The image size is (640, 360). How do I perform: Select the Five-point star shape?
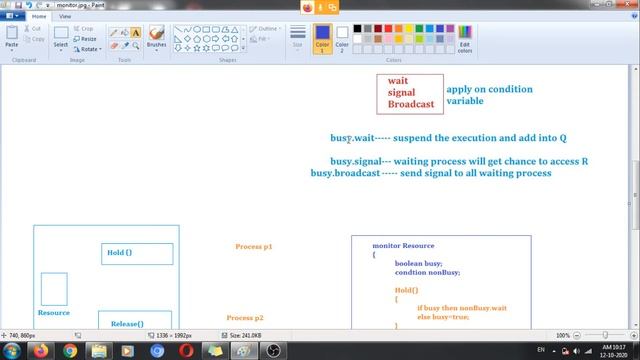197,48
